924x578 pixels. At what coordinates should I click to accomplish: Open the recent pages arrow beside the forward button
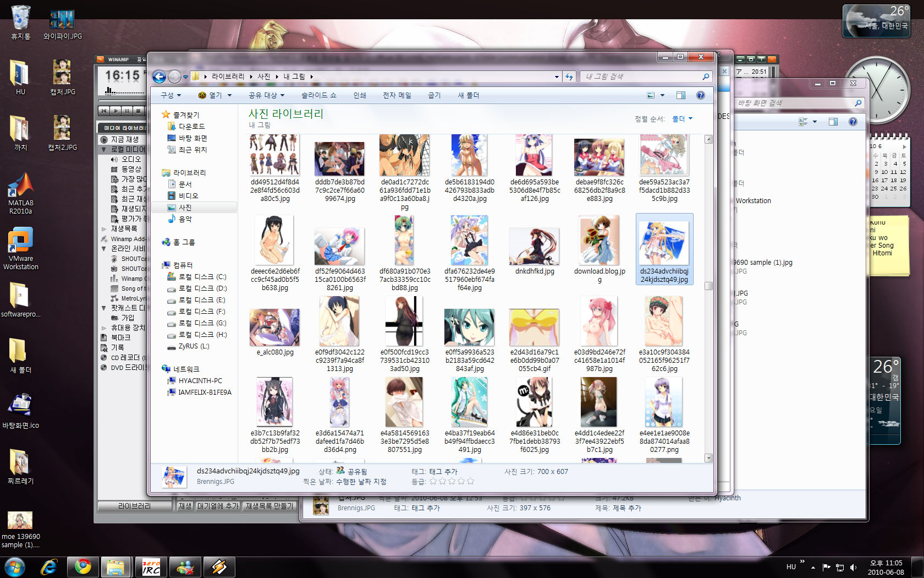(x=186, y=77)
